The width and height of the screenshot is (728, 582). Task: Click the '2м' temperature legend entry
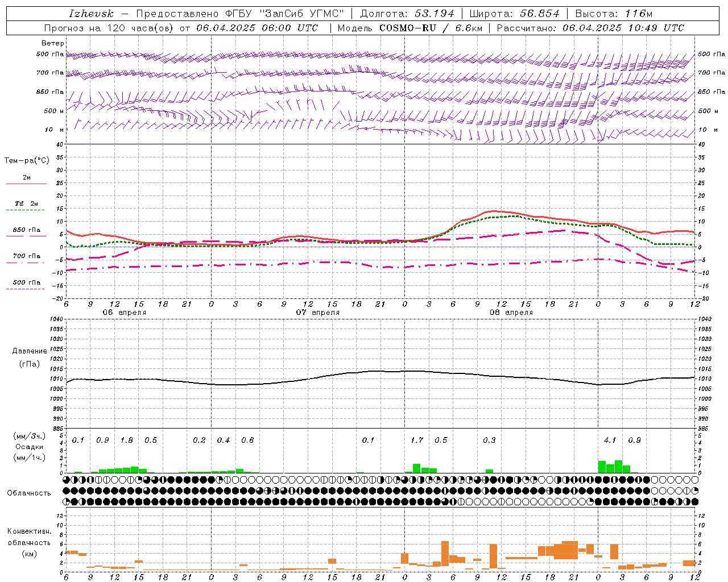coord(27,177)
